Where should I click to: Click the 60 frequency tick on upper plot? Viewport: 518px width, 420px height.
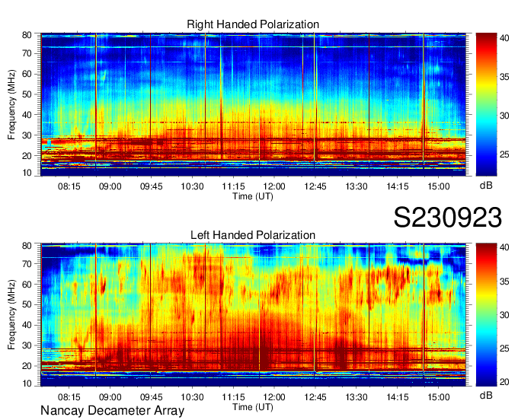click(x=27, y=74)
